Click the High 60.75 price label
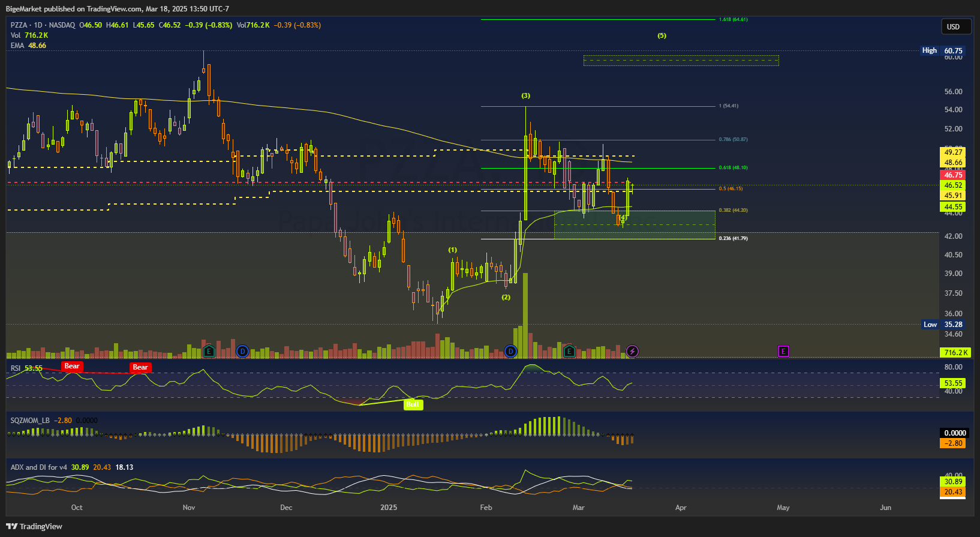980x537 pixels. (943, 50)
